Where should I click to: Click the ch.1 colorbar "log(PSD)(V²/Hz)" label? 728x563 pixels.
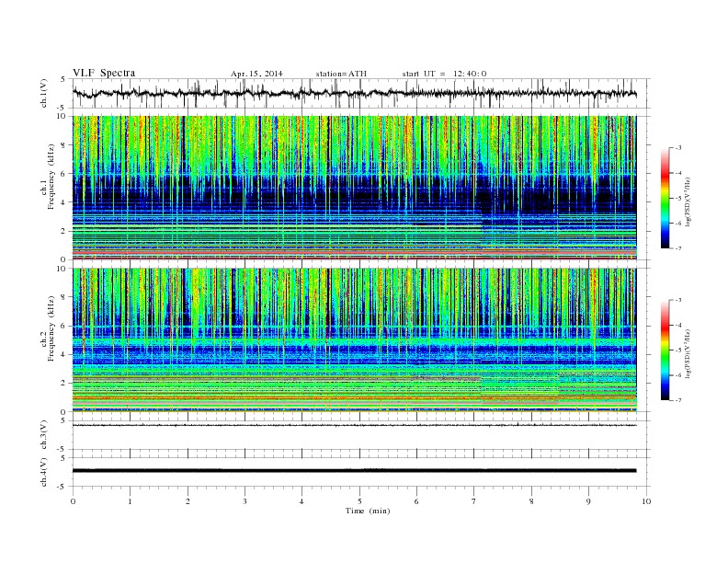(689, 202)
